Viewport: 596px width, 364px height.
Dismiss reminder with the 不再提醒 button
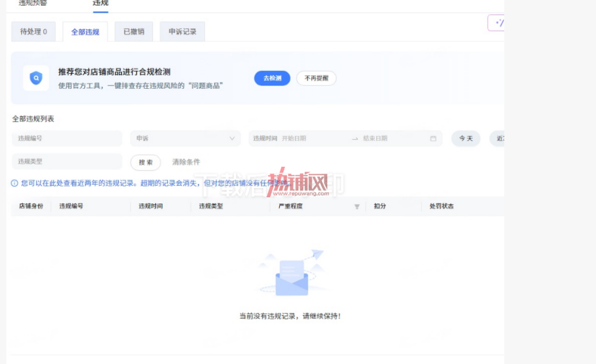coord(316,78)
